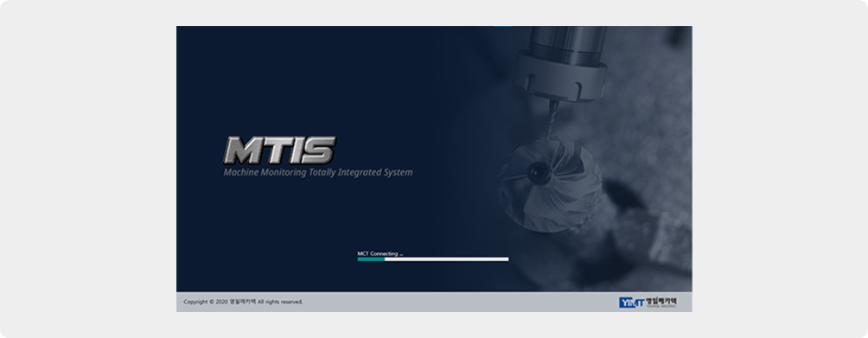This screenshot has height=338, width=868.
Task: Click the "MCT Connecting ..." status label
Action: tap(380, 253)
